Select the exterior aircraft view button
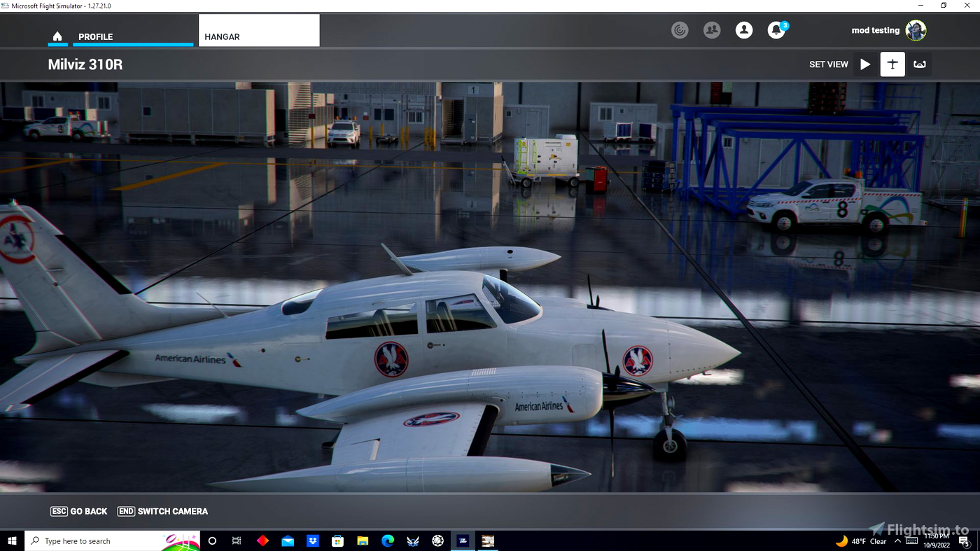Image resolution: width=980 pixels, height=551 pixels. point(892,64)
